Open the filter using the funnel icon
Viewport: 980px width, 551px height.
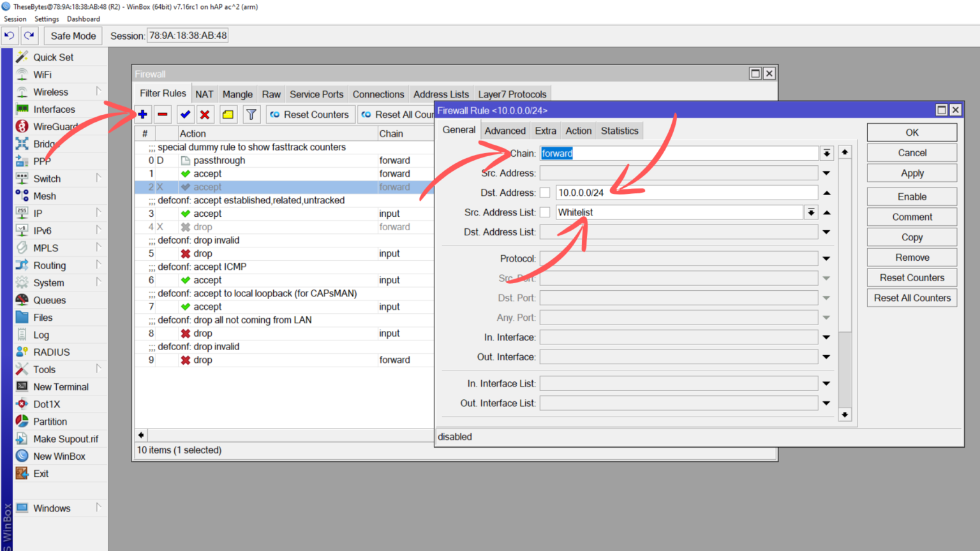coord(251,114)
